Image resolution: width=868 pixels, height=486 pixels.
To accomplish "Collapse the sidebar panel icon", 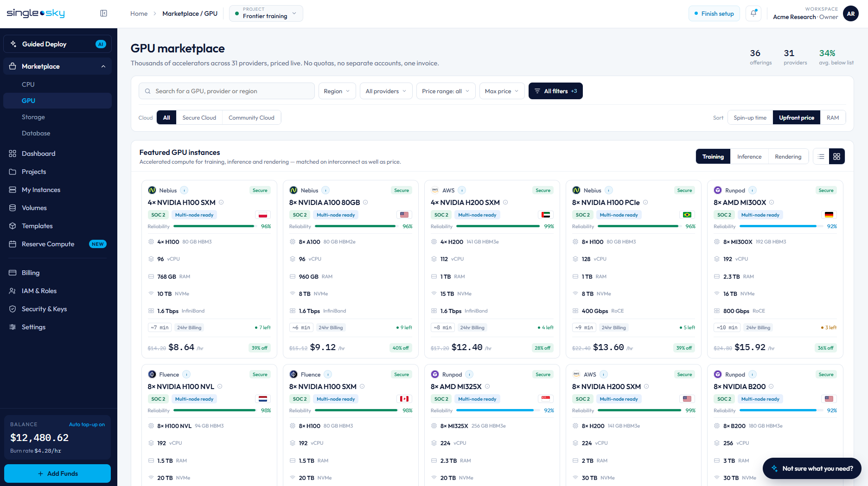I will click(104, 13).
